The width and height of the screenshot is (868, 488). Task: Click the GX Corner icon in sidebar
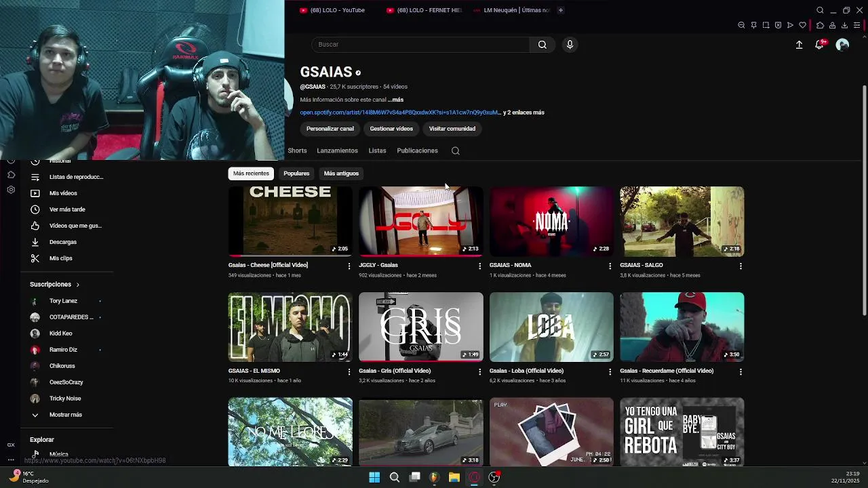point(11,445)
